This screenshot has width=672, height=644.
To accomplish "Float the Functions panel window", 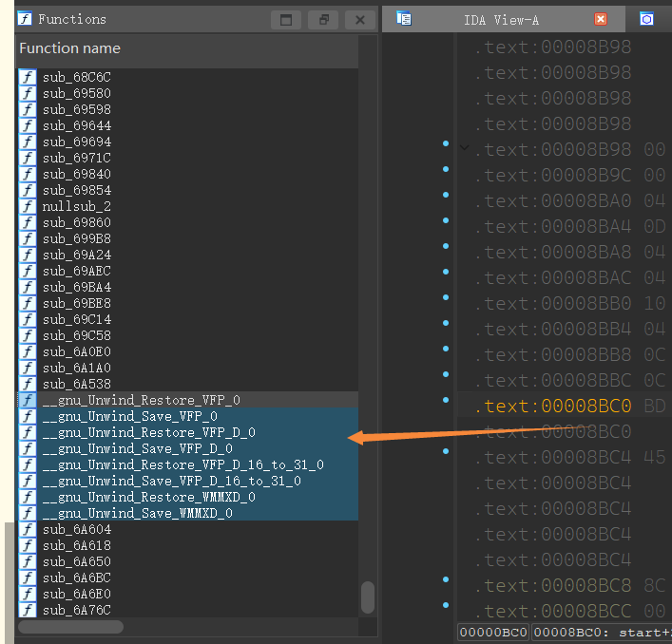I will [x=323, y=20].
